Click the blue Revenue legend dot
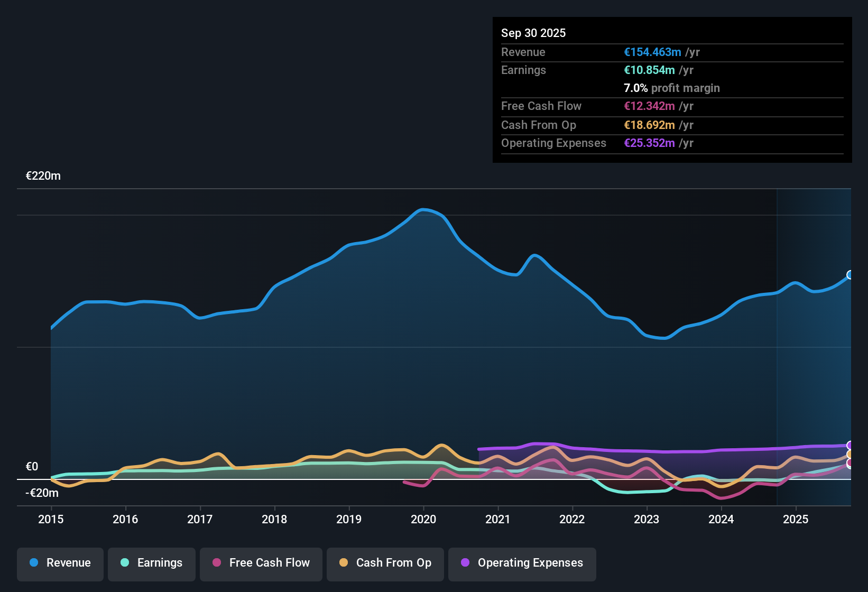Viewport: 868px width, 592px height. coord(33,563)
